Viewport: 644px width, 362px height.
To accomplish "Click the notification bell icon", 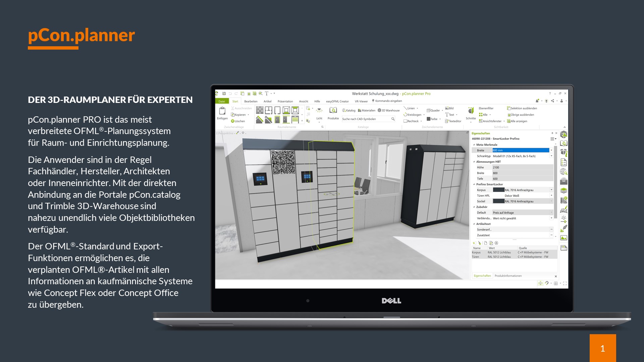I will click(537, 101).
